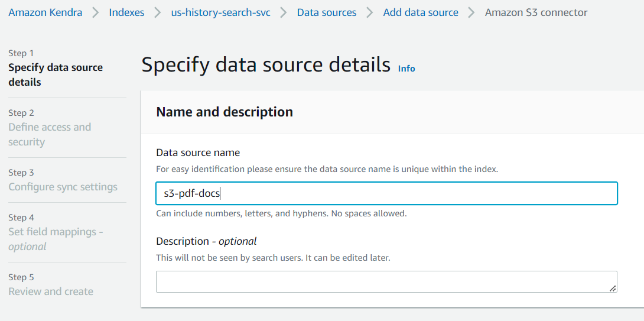Grab the Description textarea resize handle
644x321 pixels.
612,288
